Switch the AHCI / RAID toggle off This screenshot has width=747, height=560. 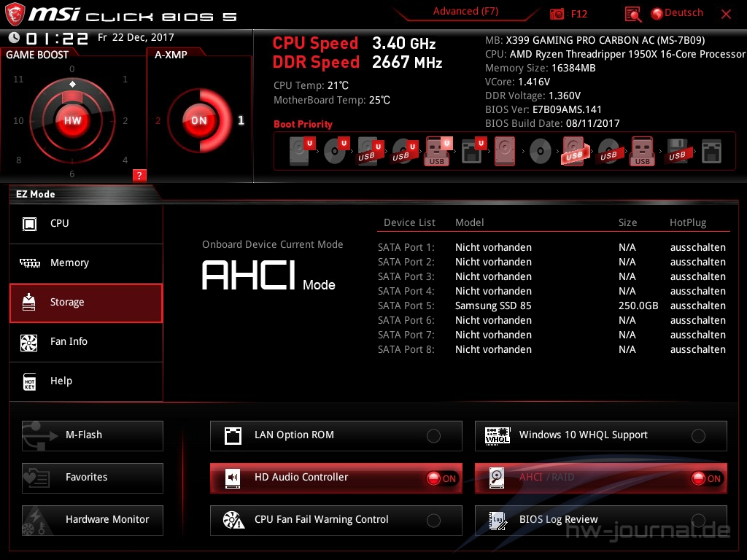click(706, 478)
